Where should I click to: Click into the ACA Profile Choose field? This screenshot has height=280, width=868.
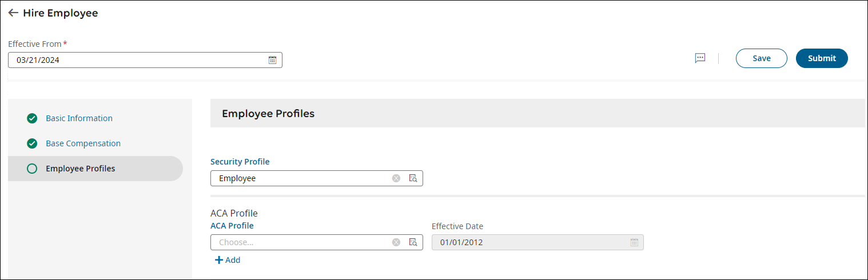tap(300, 242)
